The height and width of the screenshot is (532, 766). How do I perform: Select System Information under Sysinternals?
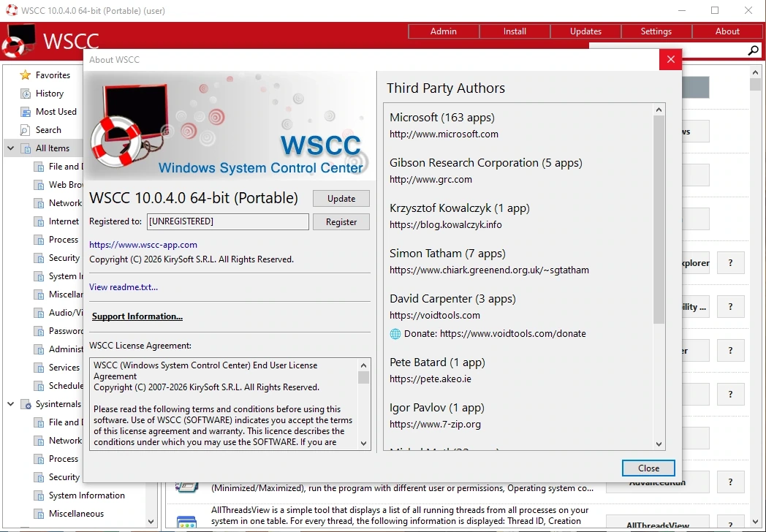(86, 496)
